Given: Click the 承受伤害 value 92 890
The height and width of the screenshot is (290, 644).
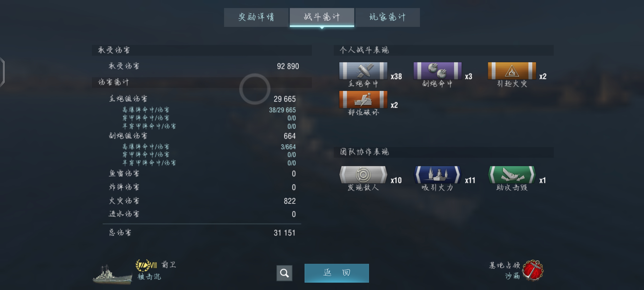Looking at the screenshot, I should point(288,66).
